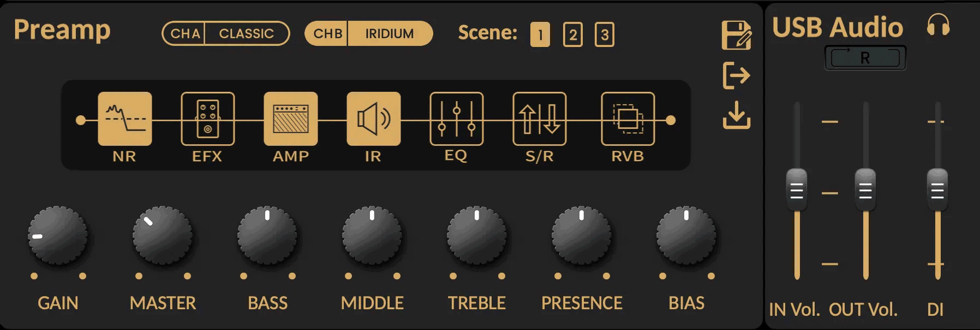Viewport: 980px width, 330px height.
Task: Activate Scene 3
Action: click(604, 35)
